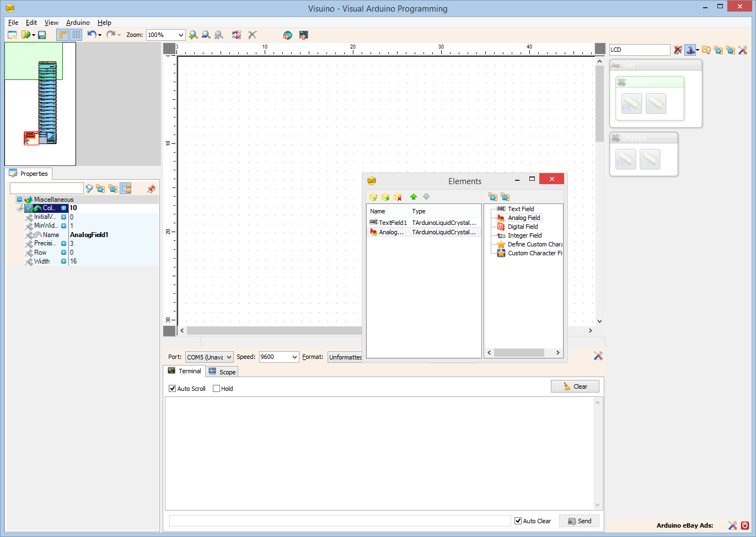Image resolution: width=756 pixels, height=537 pixels.
Task: Open the serial terminal settings tools icon
Action: tap(598, 356)
